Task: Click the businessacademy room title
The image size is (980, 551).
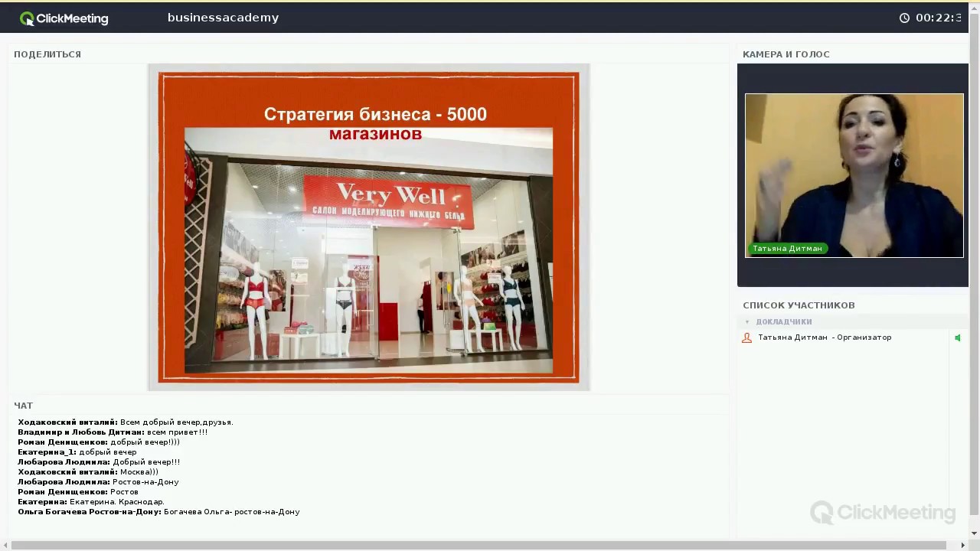Action: click(223, 18)
